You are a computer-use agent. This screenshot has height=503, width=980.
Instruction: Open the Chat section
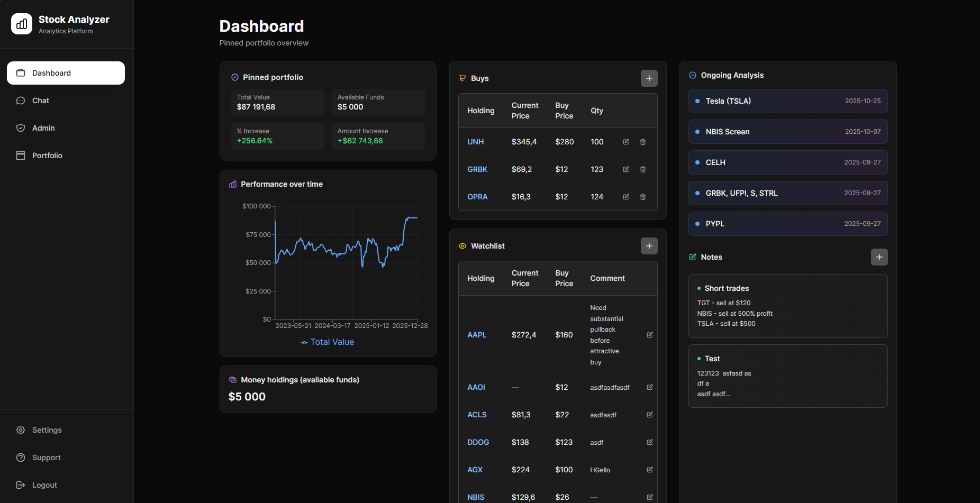click(x=40, y=100)
